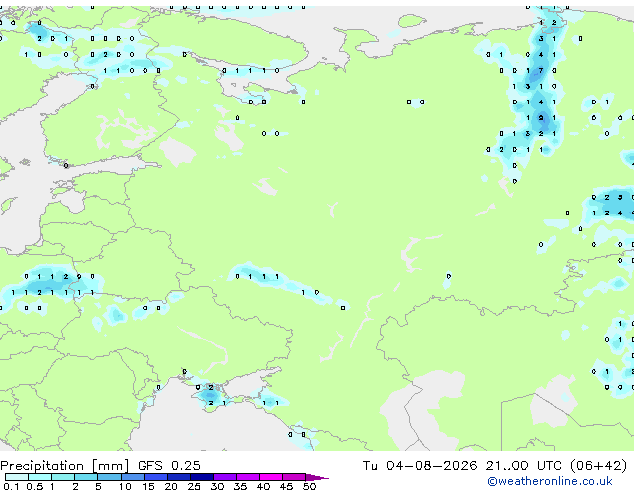Click the forecast offset '(06+42)'
Viewport: 634px width, 490px height.
point(598,466)
